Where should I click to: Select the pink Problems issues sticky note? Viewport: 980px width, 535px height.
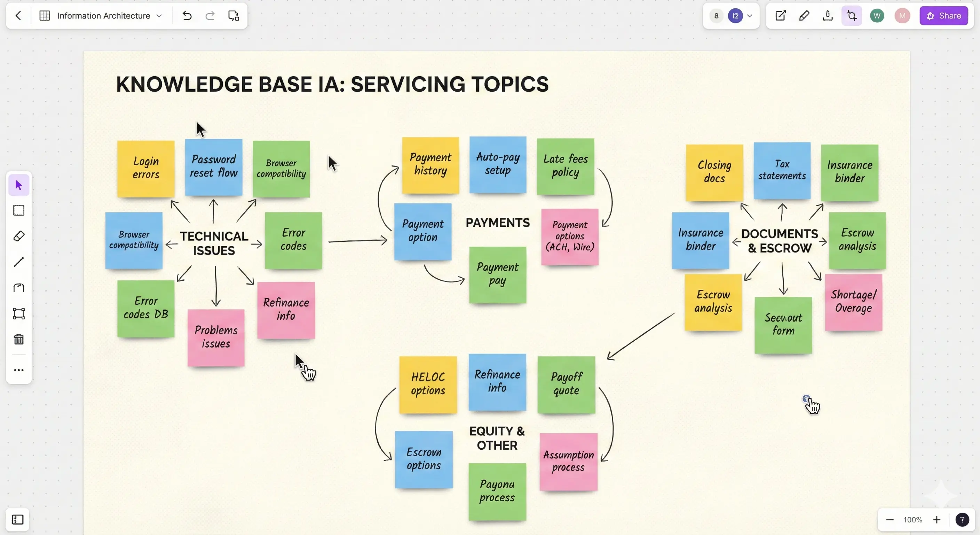(x=216, y=338)
